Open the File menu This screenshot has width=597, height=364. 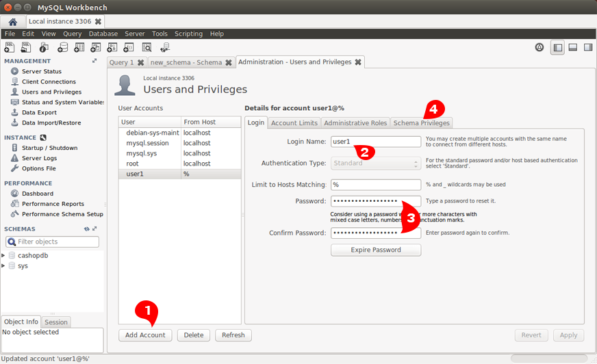[10, 34]
